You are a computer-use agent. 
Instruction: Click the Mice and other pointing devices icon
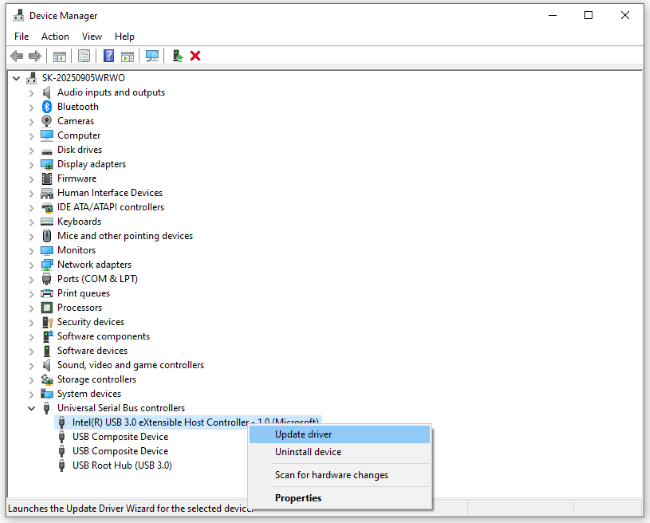click(47, 236)
